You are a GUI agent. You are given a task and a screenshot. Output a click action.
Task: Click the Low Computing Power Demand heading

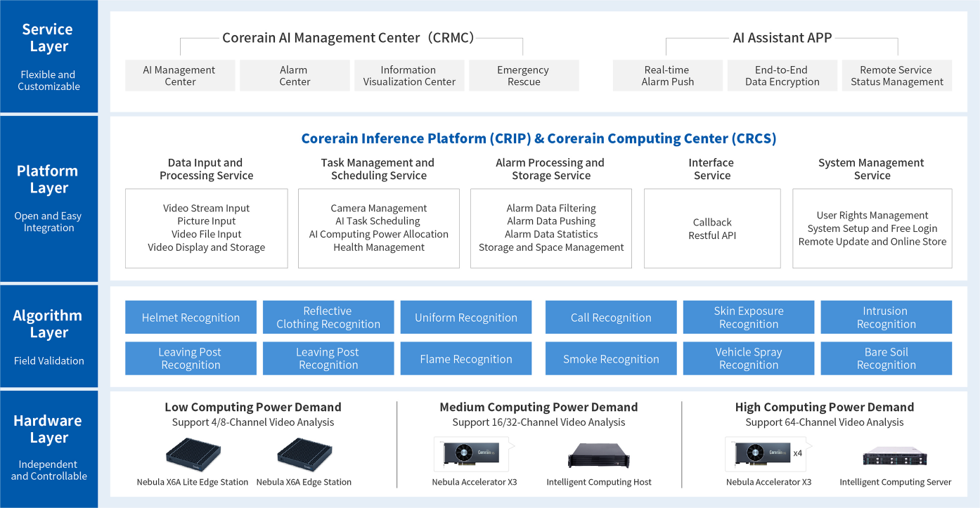tap(253, 407)
